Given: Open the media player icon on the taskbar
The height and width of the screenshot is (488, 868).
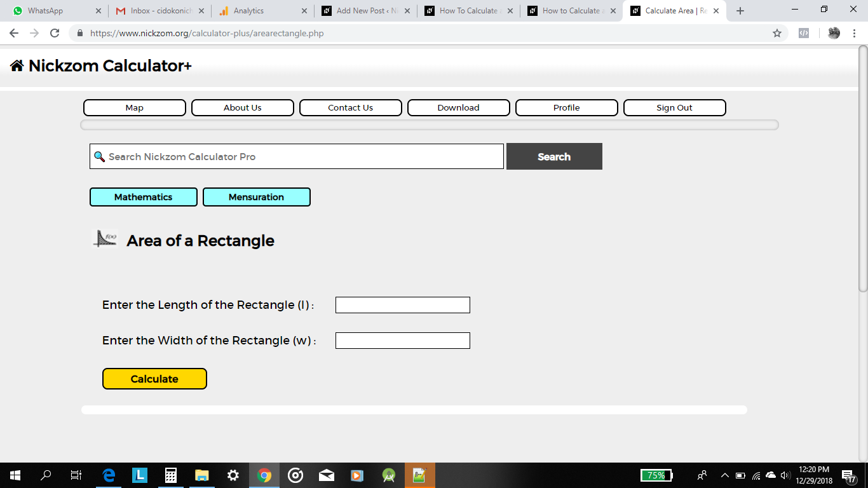Looking at the screenshot, I should coord(357,475).
